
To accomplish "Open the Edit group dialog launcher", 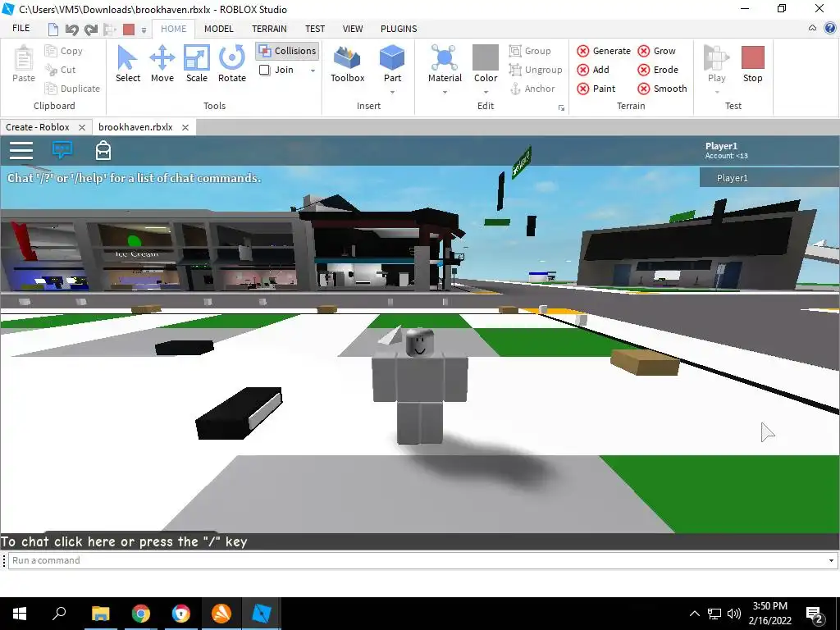I will tap(561, 108).
